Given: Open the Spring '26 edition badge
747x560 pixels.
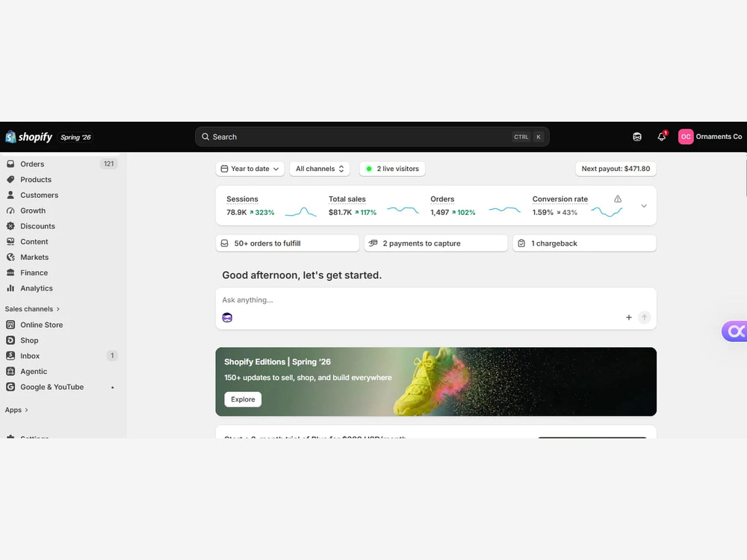Looking at the screenshot, I should (x=75, y=137).
